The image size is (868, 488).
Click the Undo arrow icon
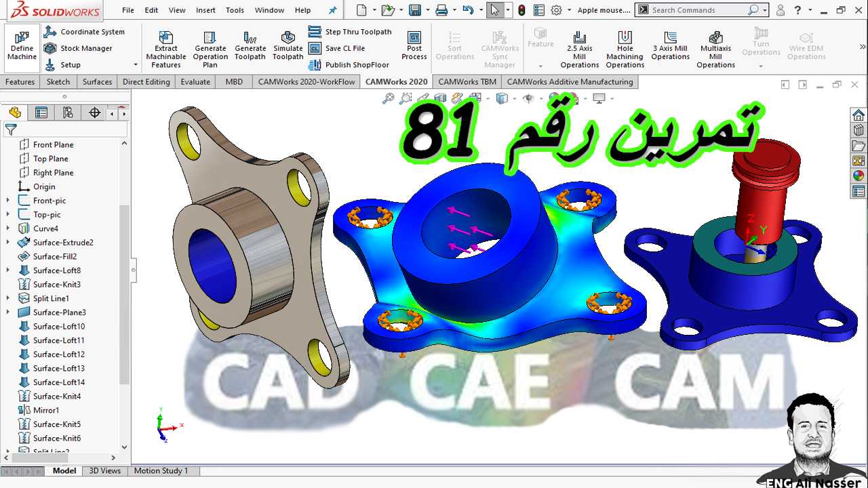(467, 10)
